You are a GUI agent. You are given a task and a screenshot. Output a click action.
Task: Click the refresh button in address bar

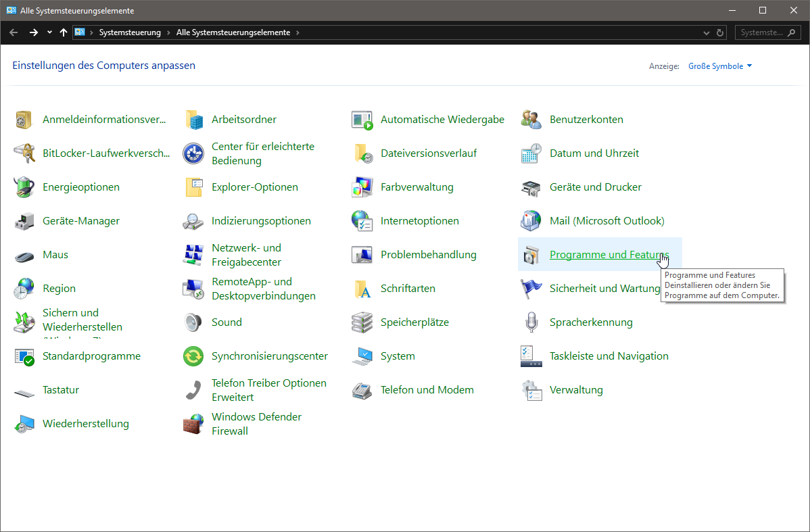pyautogui.click(x=720, y=32)
